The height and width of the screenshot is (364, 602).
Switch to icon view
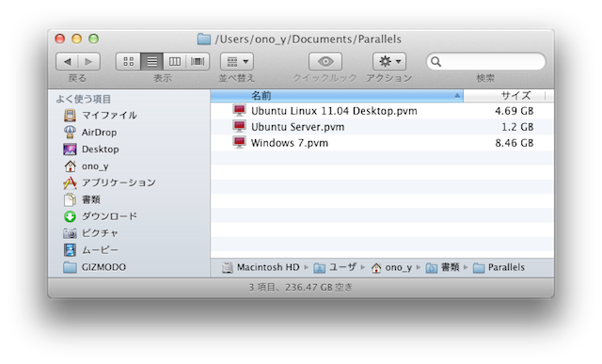(128, 61)
